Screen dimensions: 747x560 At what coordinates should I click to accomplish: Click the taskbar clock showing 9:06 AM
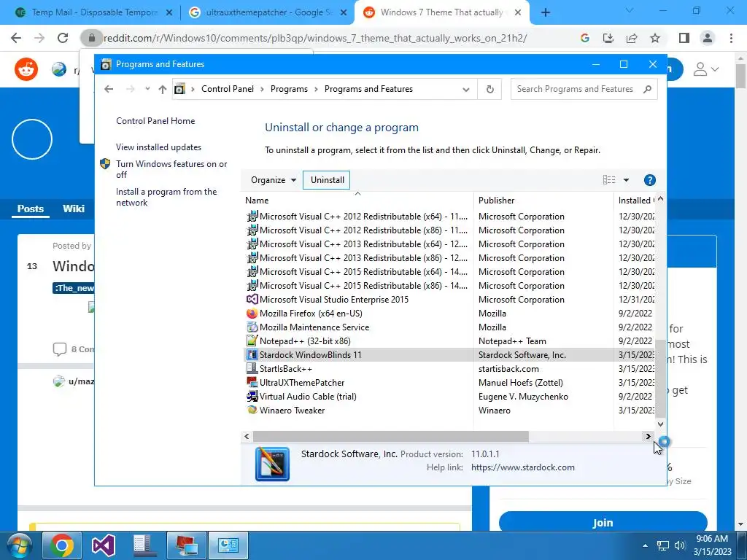[712, 545]
